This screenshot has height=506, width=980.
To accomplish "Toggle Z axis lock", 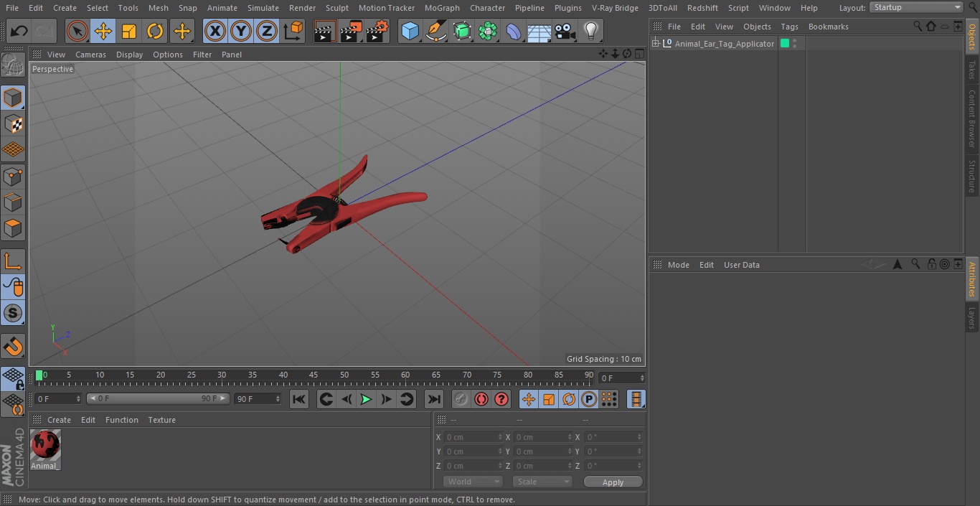I will [267, 31].
